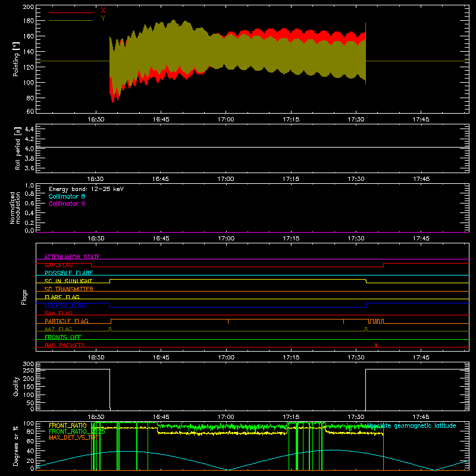476x476 pixels.
Task: Click the ATTENUATOR_STATE flag label
Action: (72, 257)
